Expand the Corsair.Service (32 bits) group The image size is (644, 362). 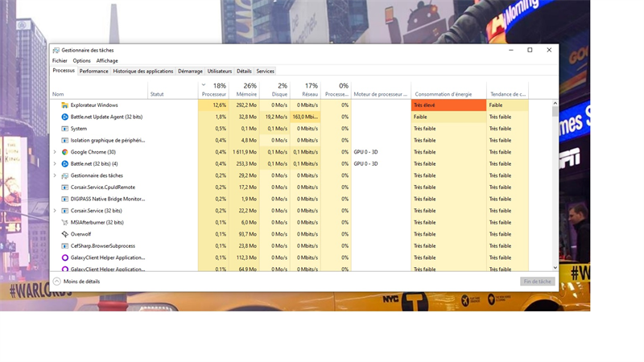coord(55,211)
